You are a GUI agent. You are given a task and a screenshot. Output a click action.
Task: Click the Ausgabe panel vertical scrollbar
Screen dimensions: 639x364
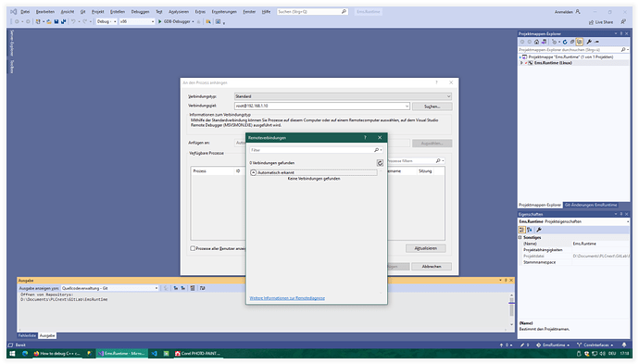pos(511,309)
